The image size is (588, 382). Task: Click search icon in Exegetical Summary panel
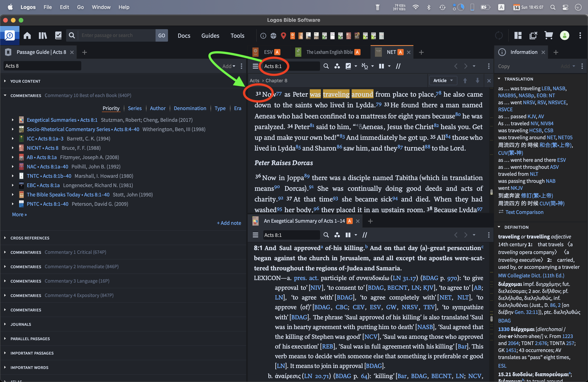tap(326, 235)
